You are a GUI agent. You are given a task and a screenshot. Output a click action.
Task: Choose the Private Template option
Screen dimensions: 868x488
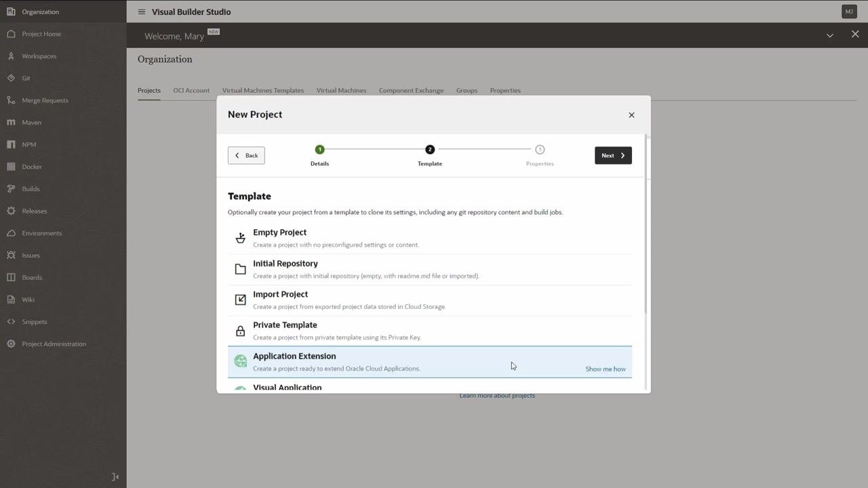[430, 331]
